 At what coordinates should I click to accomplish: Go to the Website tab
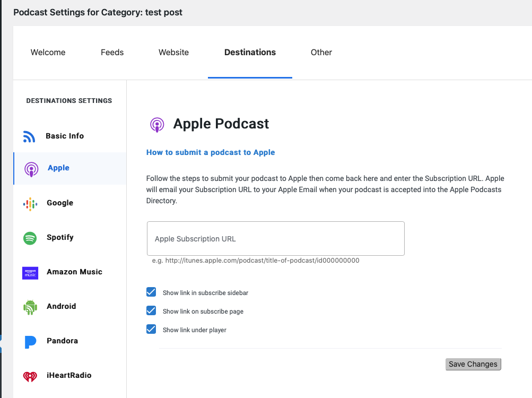coord(174,53)
